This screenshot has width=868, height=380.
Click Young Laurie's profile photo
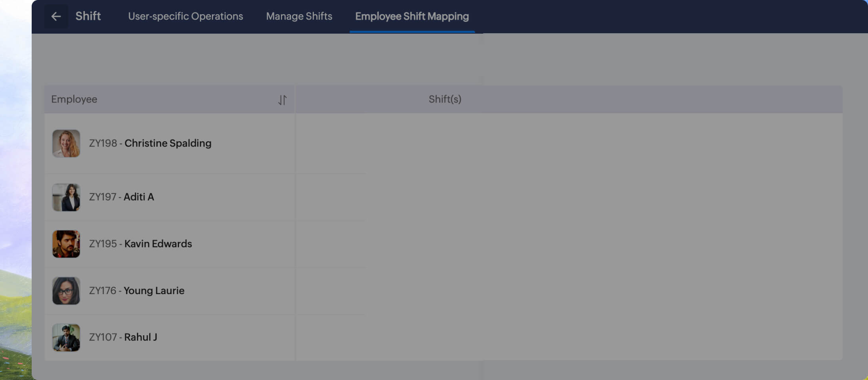coord(66,291)
